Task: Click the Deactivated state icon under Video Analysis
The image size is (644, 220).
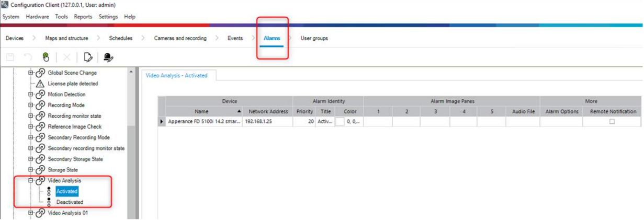Action: (x=49, y=202)
